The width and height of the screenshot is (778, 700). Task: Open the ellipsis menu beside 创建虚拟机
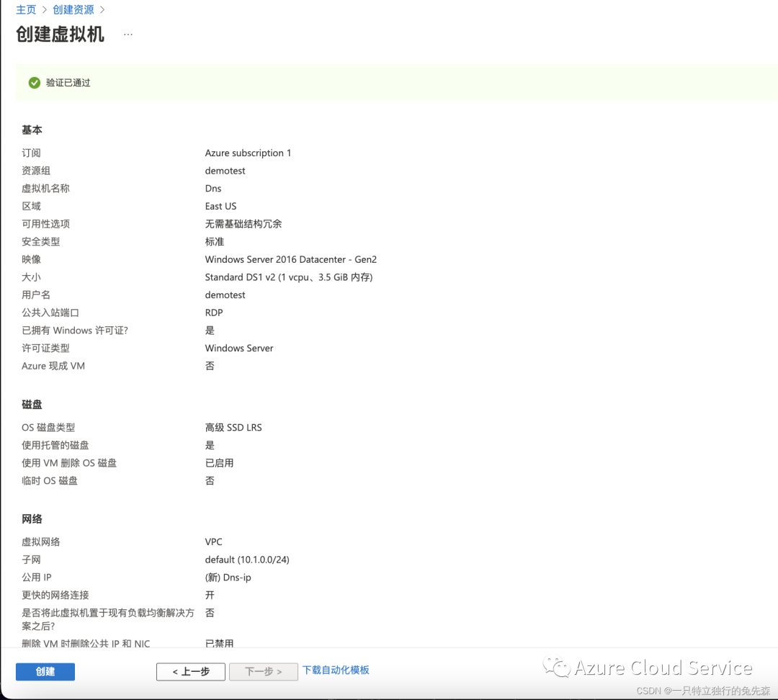click(128, 35)
